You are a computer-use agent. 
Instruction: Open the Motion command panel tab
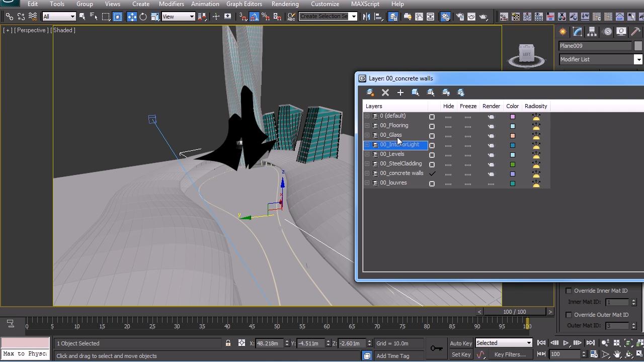[x=607, y=32]
